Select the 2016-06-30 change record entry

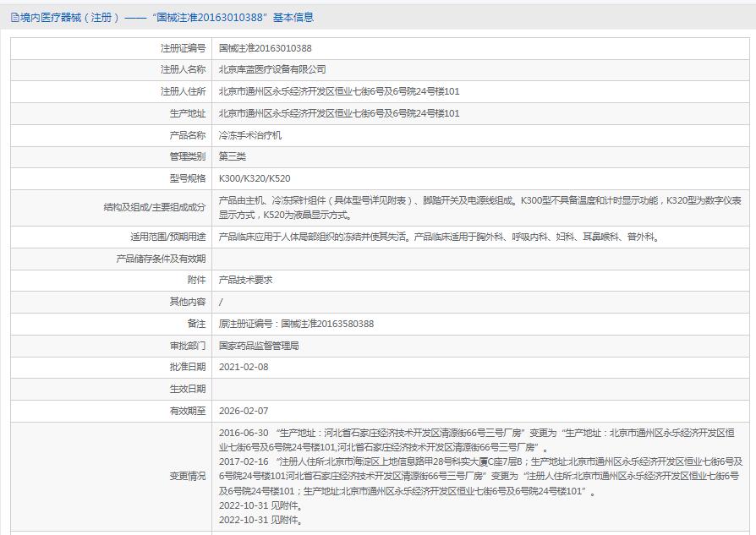(477, 440)
